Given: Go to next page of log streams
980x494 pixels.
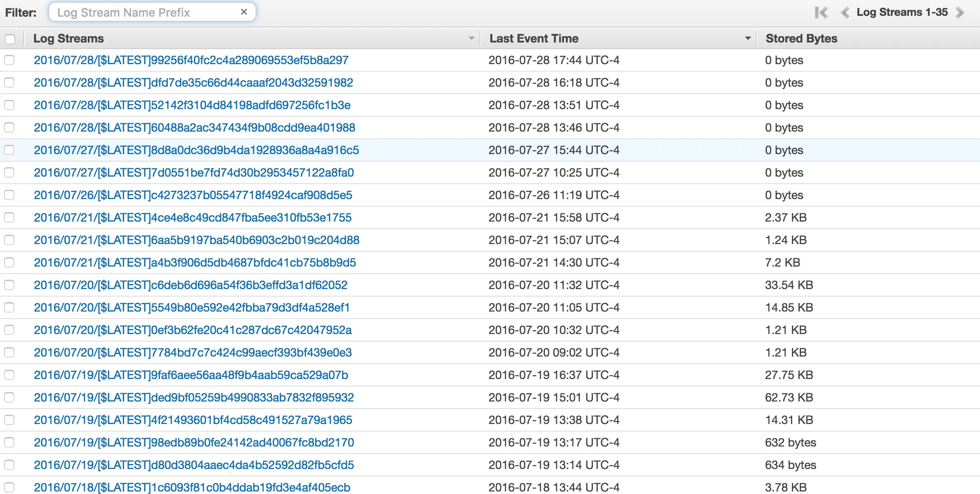Looking at the screenshot, I should (x=960, y=12).
